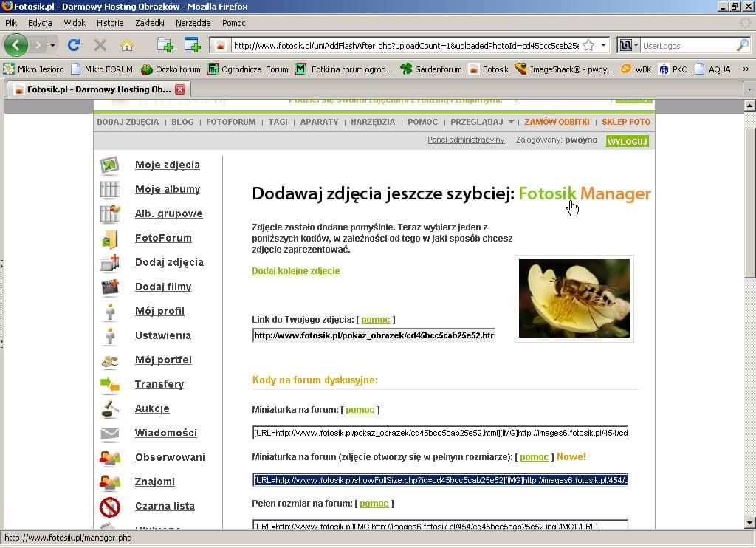The height and width of the screenshot is (548, 756).
Task: Open the Narzędzia menu
Action: tap(193, 23)
